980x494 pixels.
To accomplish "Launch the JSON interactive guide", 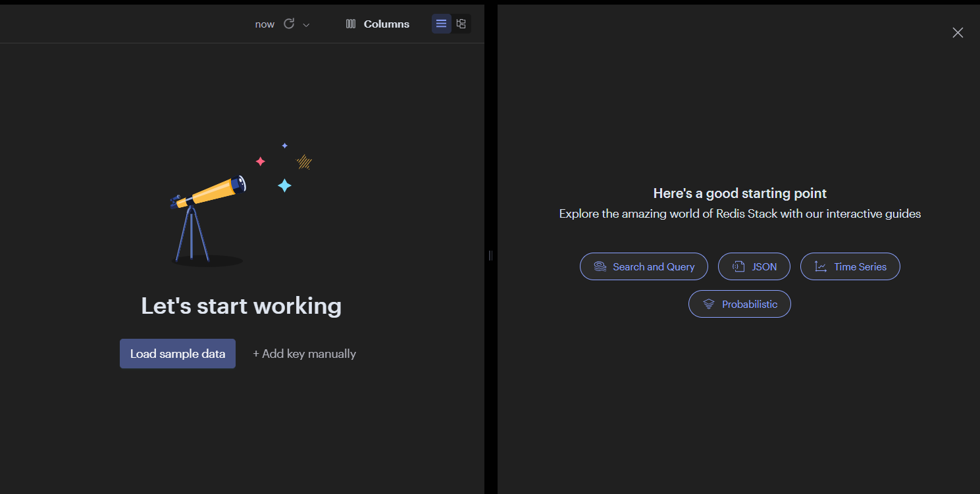I will tap(754, 266).
